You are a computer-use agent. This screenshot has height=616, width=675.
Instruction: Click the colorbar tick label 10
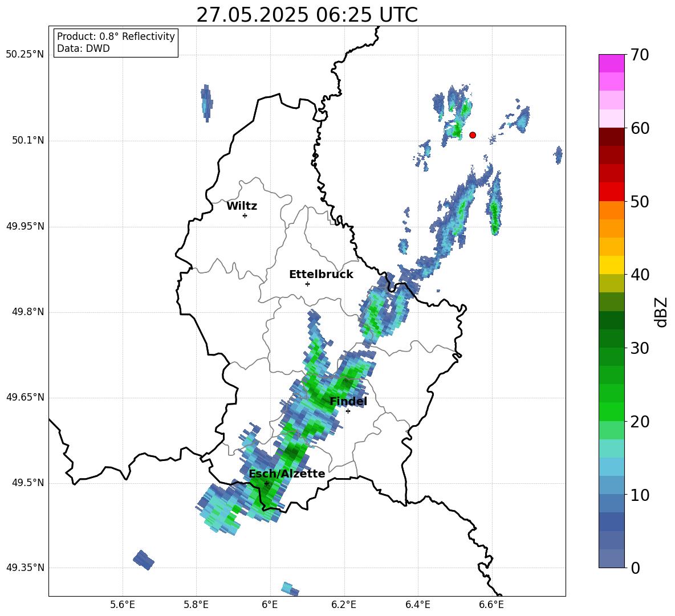(640, 495)
